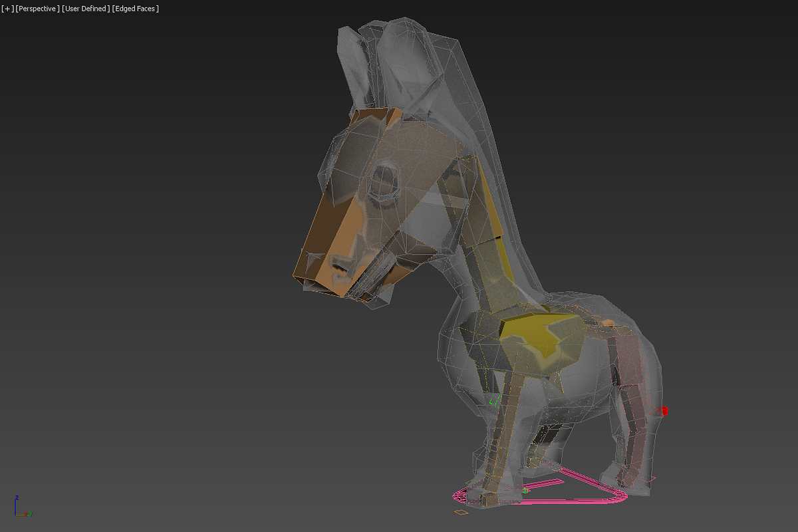Select the red tail marker helper
The image size is (798, 532).
point(664,412)
